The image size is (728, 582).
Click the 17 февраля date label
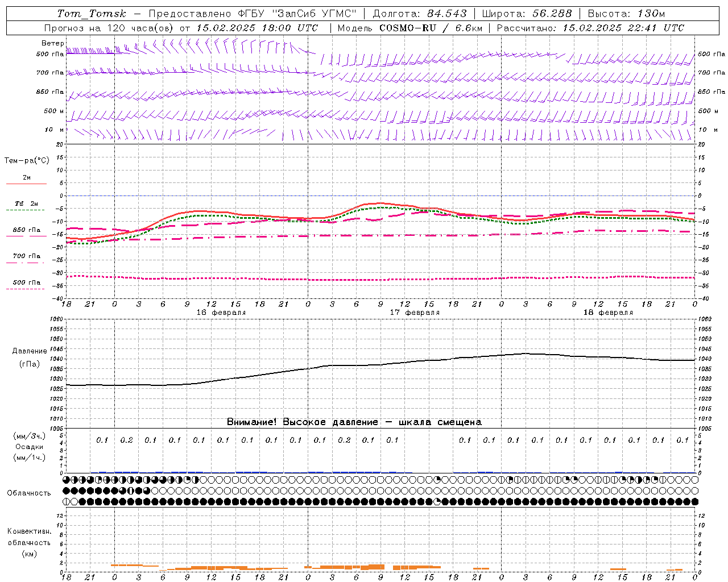point(415,313)
